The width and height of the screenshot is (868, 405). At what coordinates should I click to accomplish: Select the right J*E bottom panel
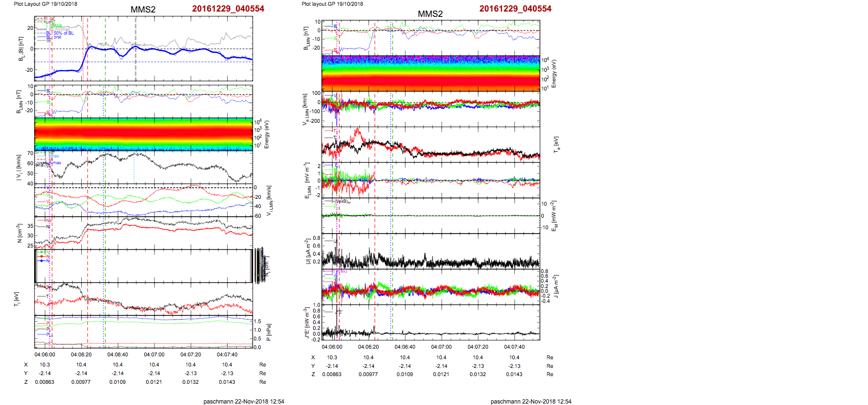[x=431, y=322]
